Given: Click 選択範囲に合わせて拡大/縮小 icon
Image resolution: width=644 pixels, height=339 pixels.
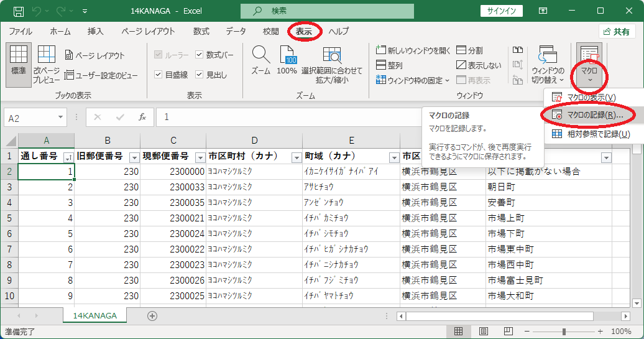Looking at the screenshot, I should coord(332,64).
